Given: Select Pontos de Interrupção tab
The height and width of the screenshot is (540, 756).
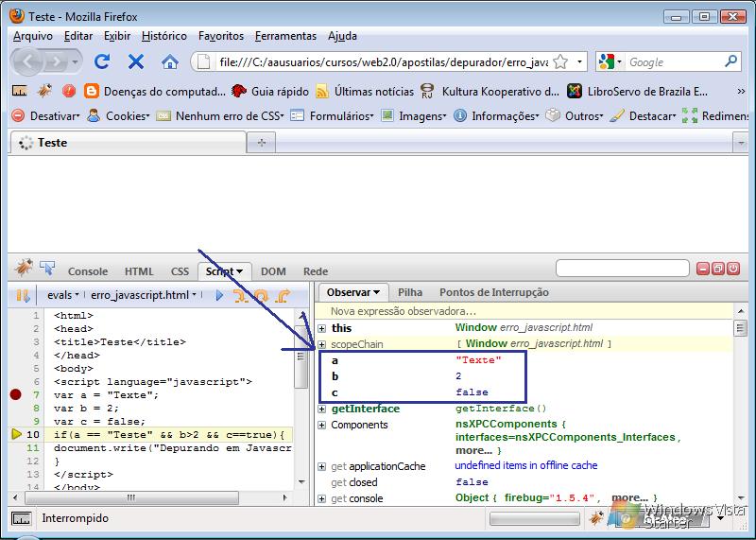Looking at the screenshot, I should point(494,292).
